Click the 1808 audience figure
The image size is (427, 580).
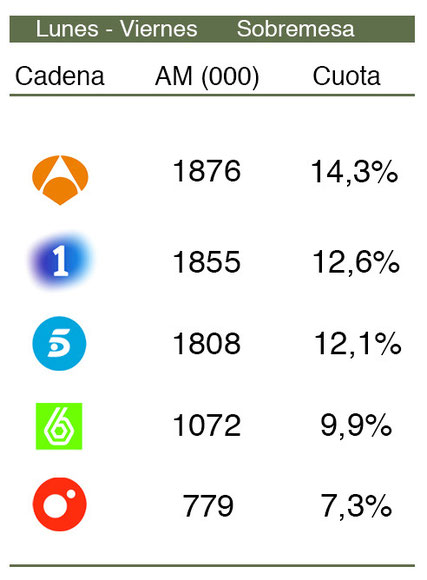[207, 344]
